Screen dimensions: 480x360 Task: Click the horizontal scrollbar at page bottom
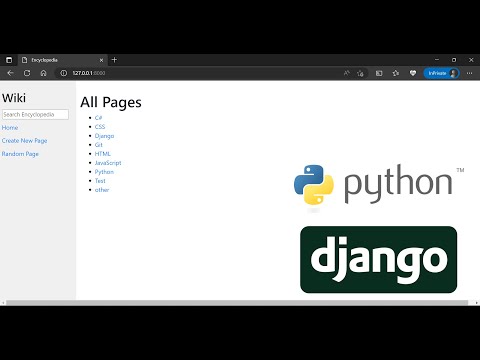[x=237, y=303]
